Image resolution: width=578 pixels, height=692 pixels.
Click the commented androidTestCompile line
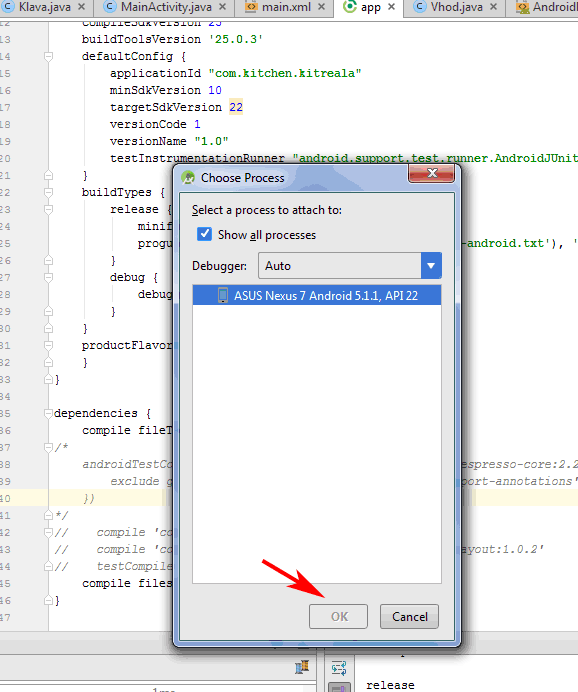(127, 464)
